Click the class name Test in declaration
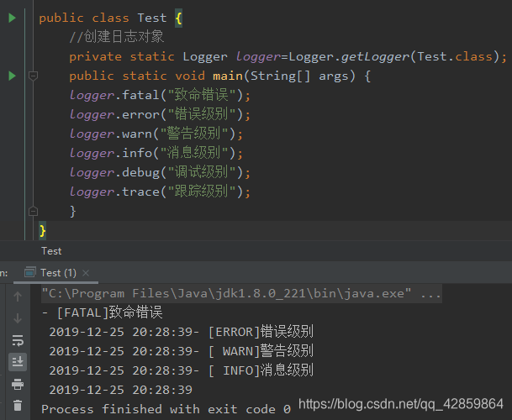 (x=152, y=18)
